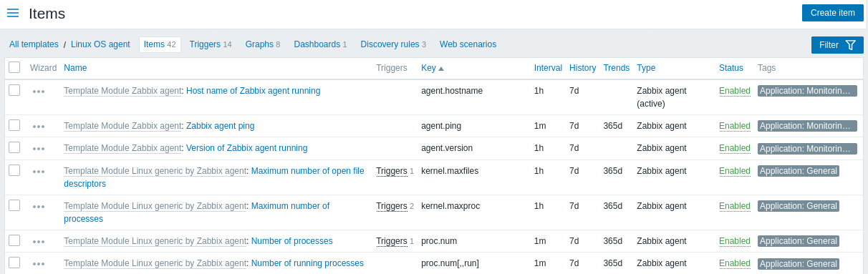Open the filter funnel icon

tap(851, 45)
